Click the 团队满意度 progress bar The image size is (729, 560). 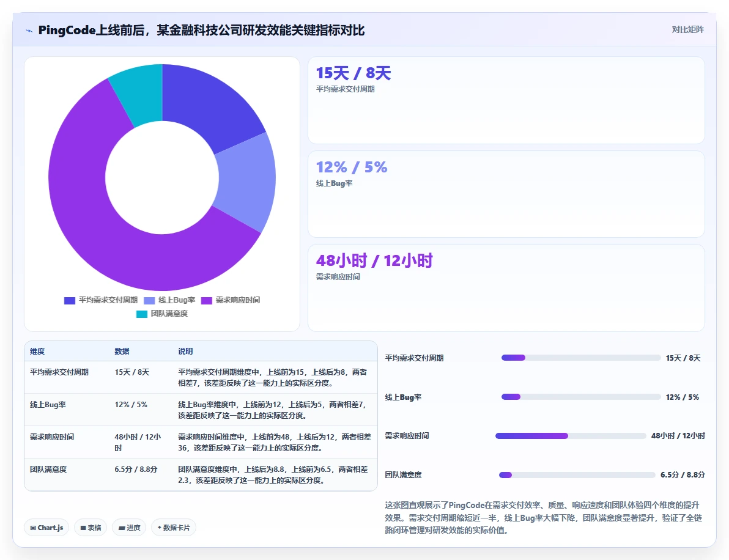[577, 475]
